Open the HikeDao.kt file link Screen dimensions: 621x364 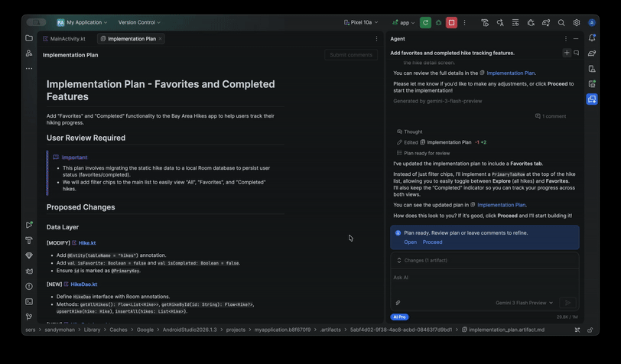click(84, 284)
